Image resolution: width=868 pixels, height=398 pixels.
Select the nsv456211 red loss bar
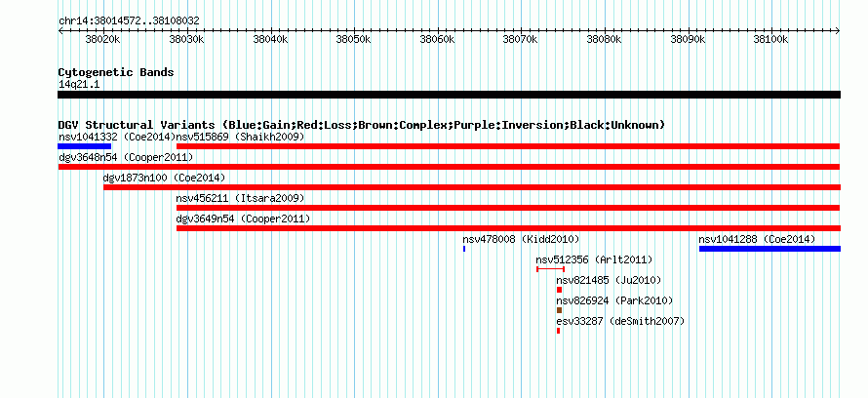click(508, 208)
